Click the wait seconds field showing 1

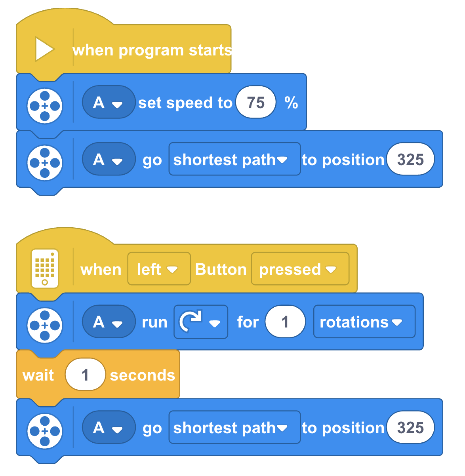85,375
